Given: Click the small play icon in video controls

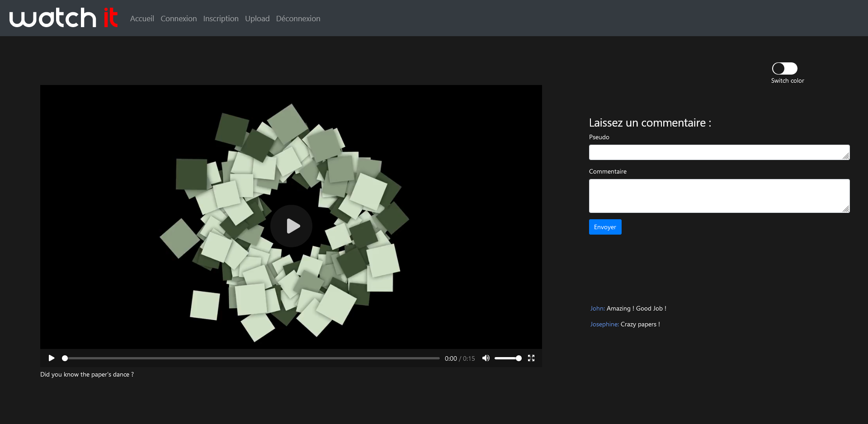Looking at the screenshot, I should [52, 358].
